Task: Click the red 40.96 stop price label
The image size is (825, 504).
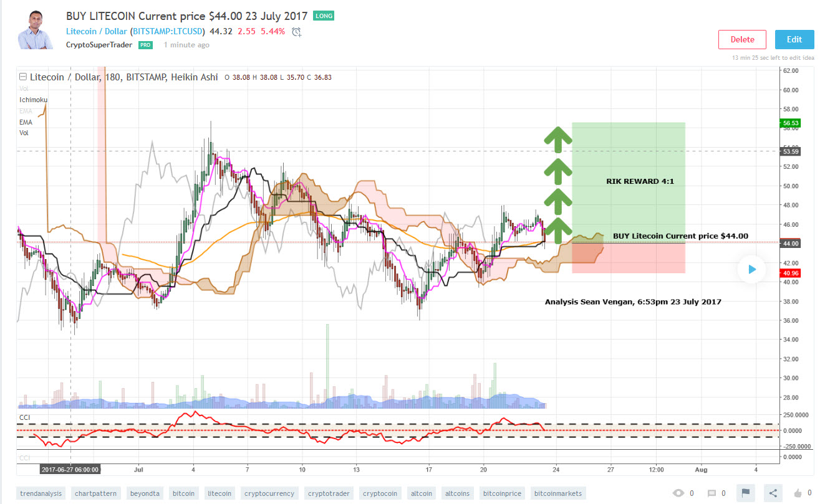Action: click(790, 273)
